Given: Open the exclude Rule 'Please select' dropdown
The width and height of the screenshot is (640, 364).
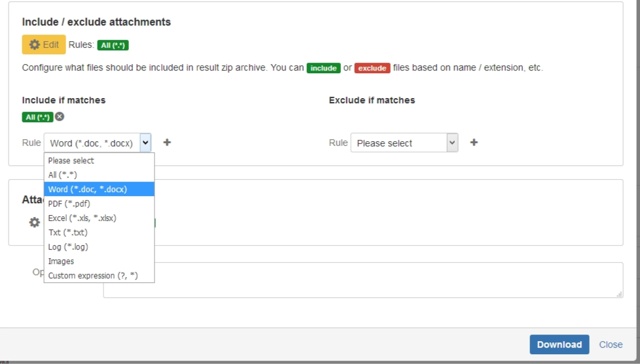Looking at the screenshot, I should (404, 142).
